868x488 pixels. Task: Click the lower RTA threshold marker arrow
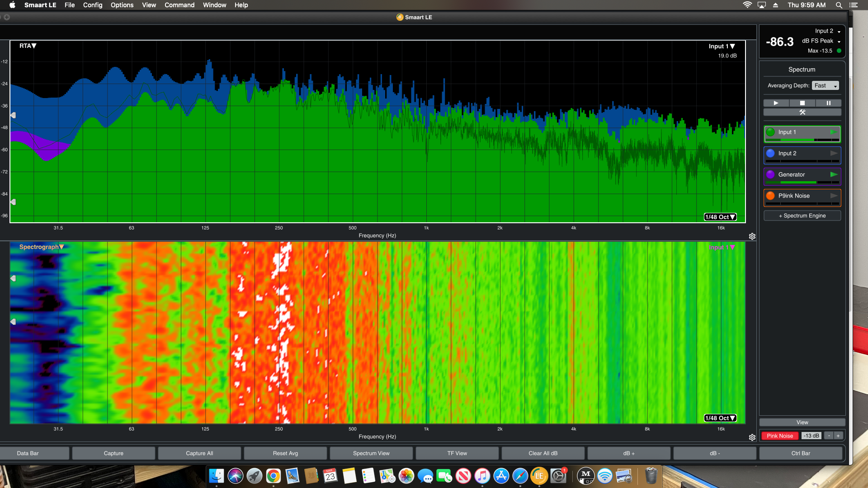pyautogui.click(x=13, y=202)
